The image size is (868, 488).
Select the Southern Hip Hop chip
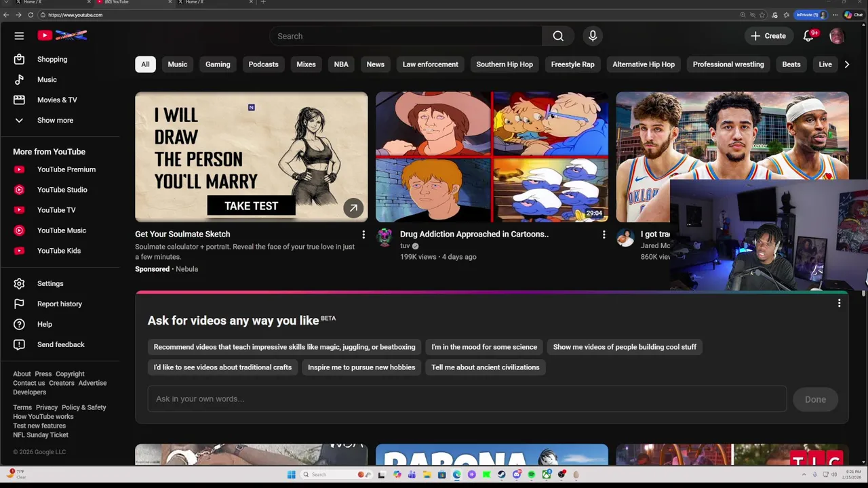[x=505, y=64]
